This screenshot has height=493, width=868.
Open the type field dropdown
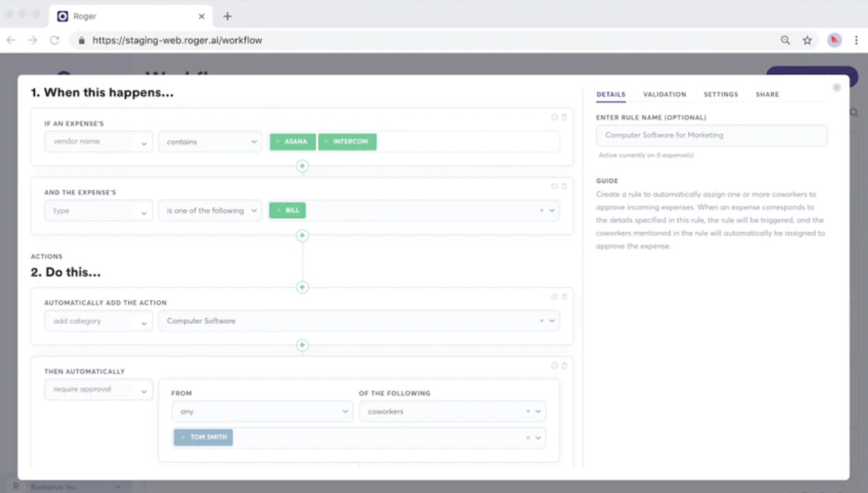point(99,211)
